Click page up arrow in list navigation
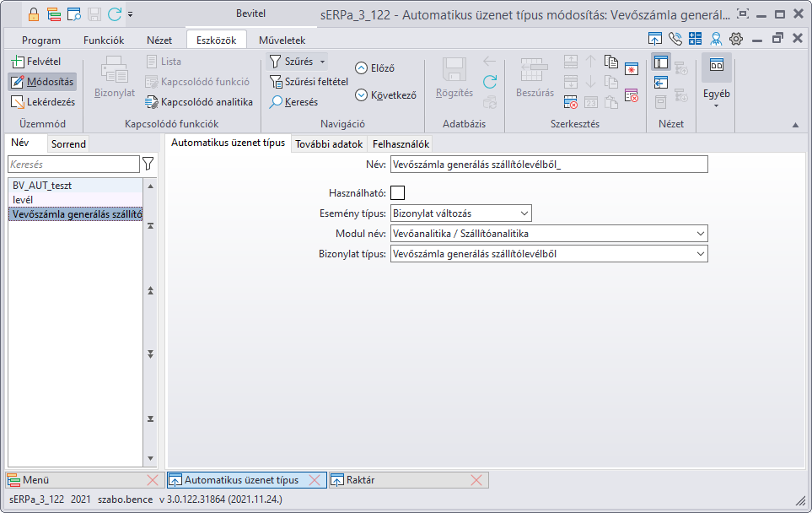The image size is (812, 513). point(151,291)
